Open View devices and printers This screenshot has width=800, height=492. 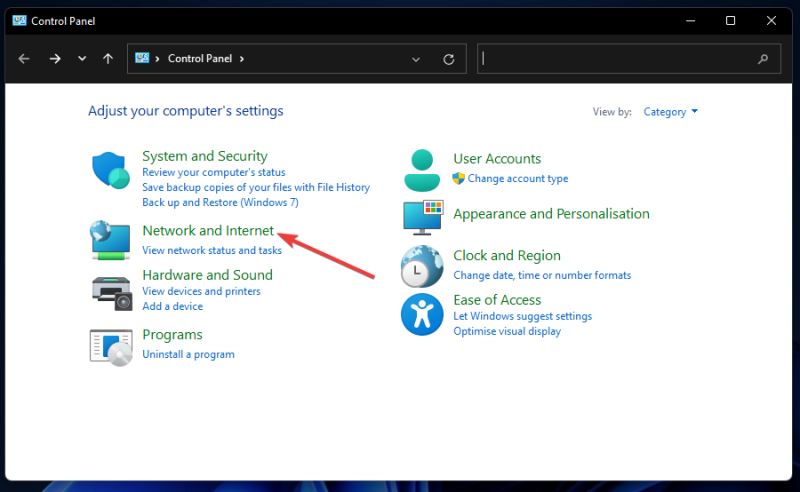tap(201, 291)
